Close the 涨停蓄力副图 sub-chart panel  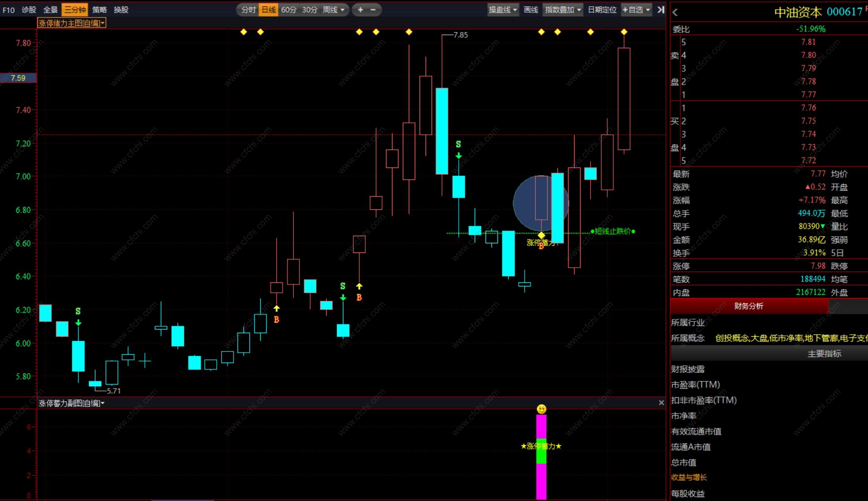pyautogui.click(x=661, y=403)
